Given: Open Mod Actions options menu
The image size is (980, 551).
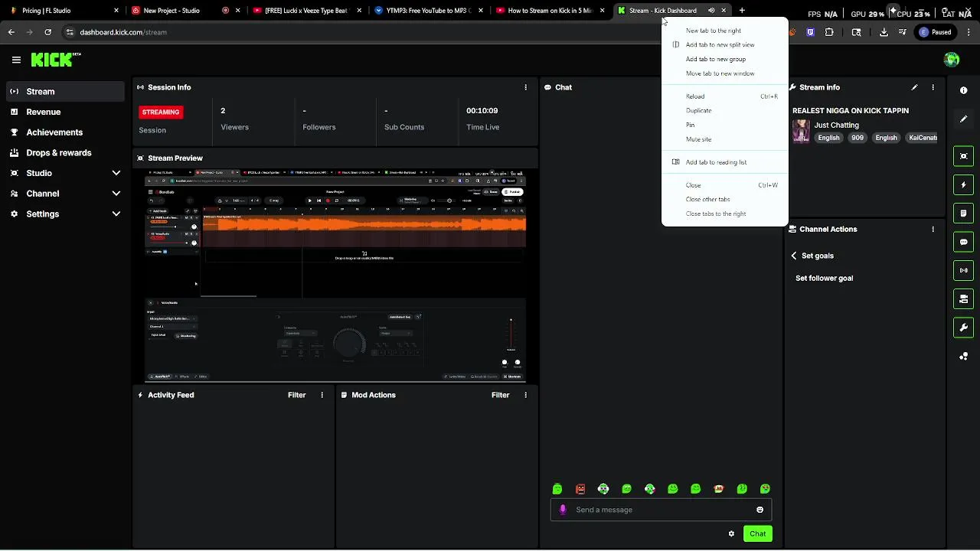Looking at the screenshot, I should point(525,395).
